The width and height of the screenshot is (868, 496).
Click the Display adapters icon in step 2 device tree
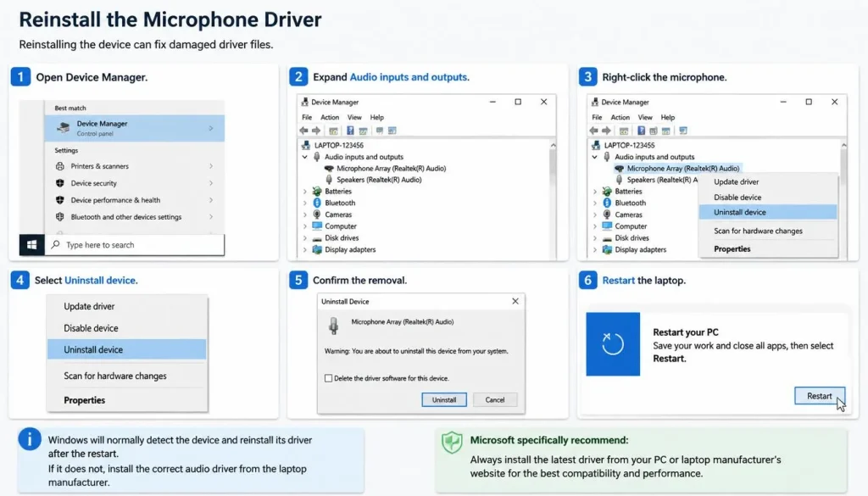pos(317,249)
